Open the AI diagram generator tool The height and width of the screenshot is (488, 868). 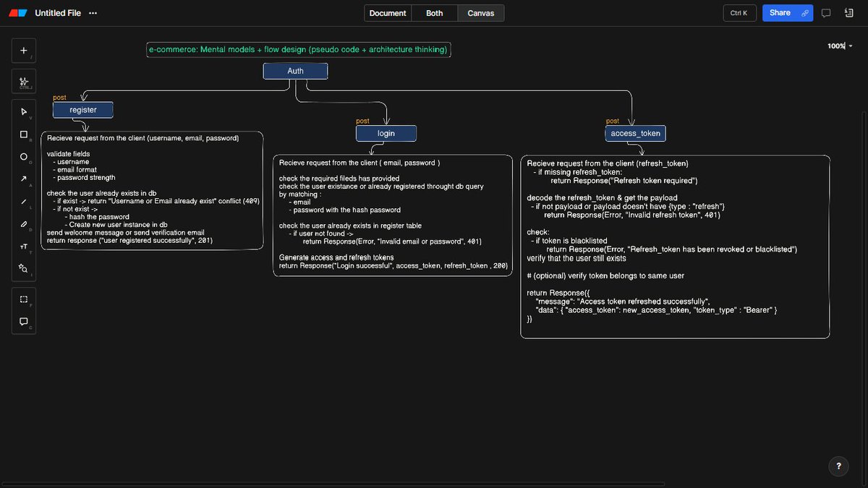24,82
